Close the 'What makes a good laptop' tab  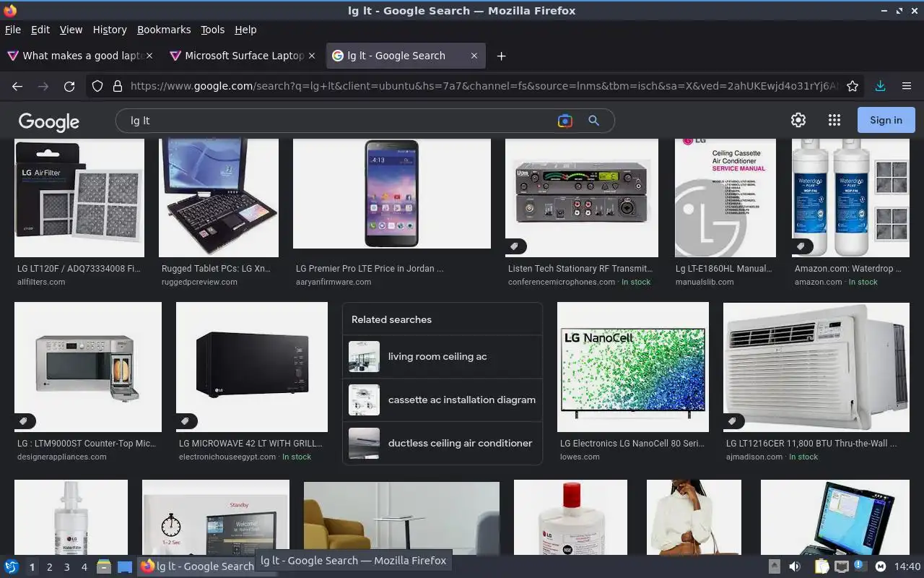point(149,56)
